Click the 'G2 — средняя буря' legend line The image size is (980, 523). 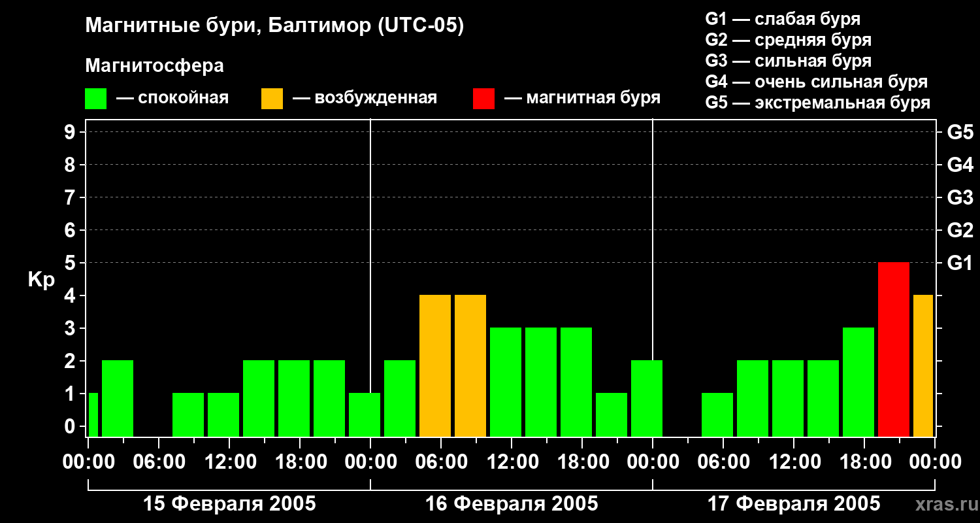(x=789, y=40)
